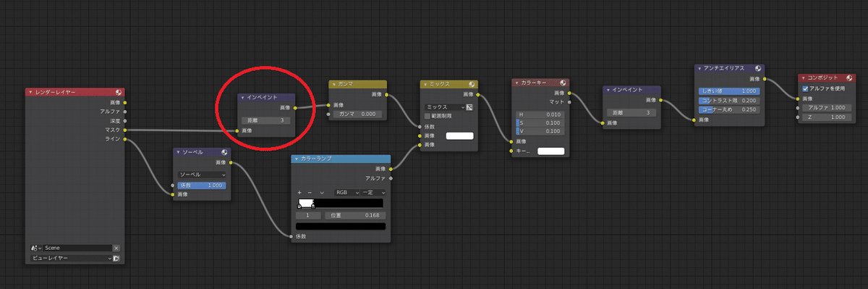
Task: Click 深度 output socket on Render Layers
Action: [x=126, y=121]
